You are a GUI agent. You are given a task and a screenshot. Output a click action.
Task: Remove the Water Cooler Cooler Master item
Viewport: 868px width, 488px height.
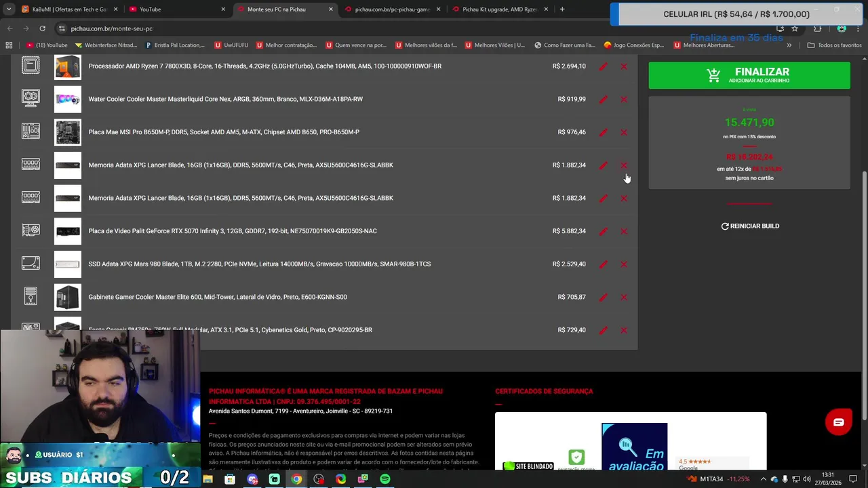click(624, 99)
